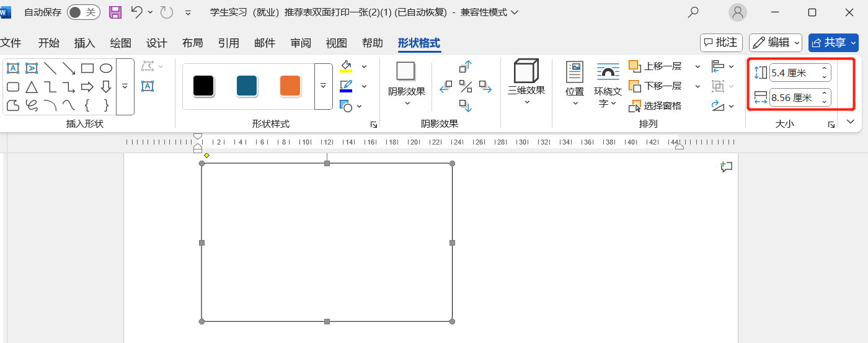The height and width of the screenshot is (343, 868).
Task: Undo the last action
Action: pos(137,12)
